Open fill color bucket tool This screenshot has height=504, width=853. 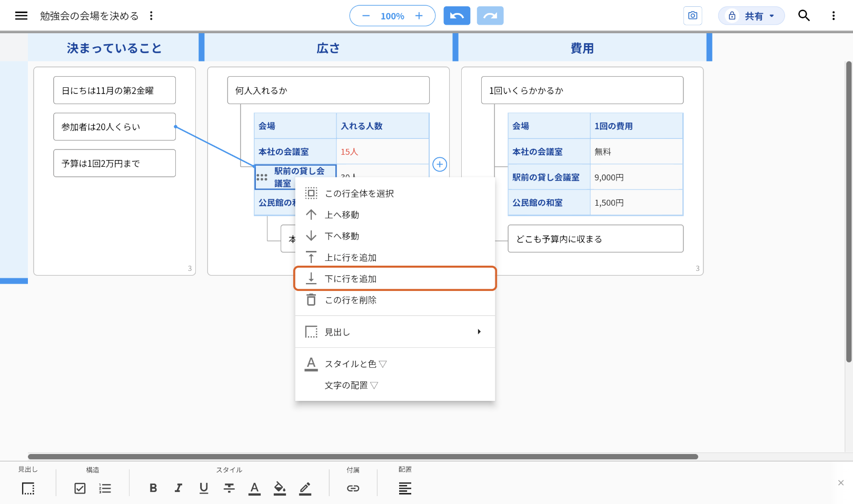click(x=280, y=489)
